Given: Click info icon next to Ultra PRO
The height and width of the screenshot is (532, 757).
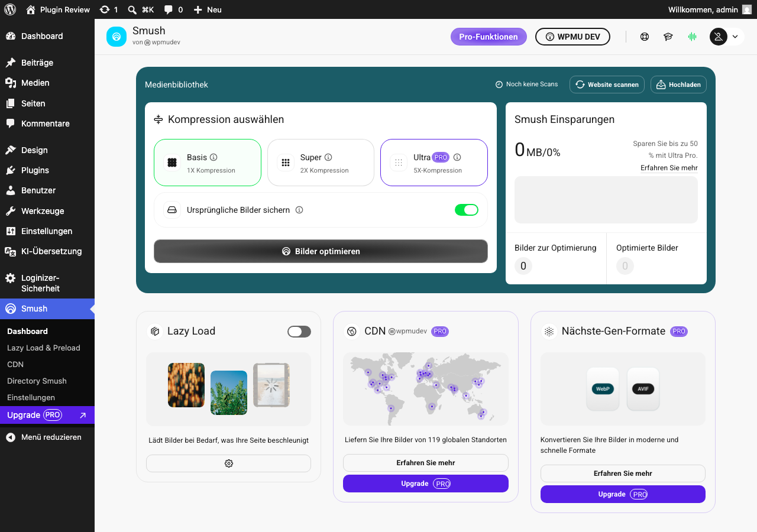Looking at the screenshot, I should pos(457,157).
